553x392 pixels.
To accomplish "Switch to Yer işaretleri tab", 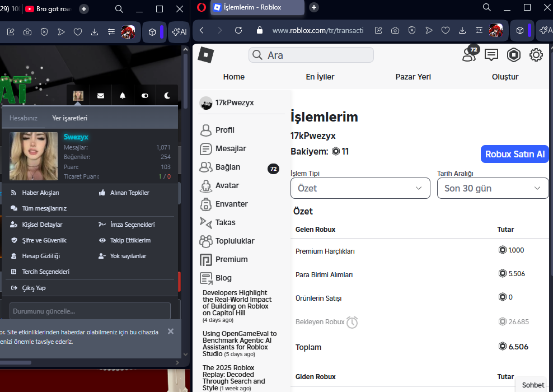I will click(x=69, y=118).
